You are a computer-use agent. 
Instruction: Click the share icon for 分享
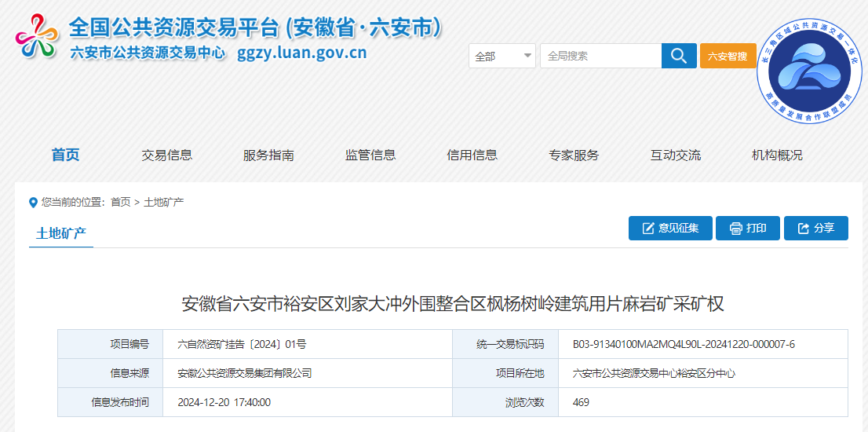[x=803, y=229]
